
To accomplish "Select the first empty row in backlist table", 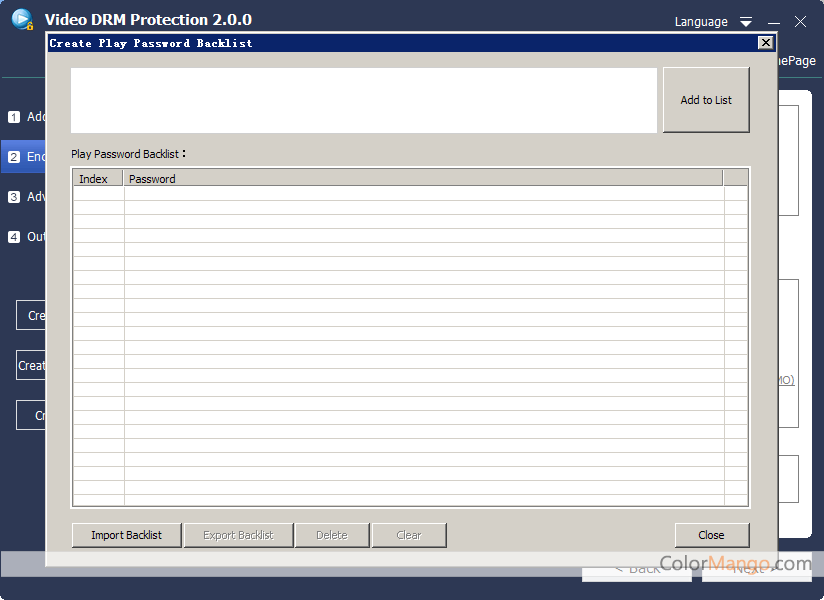I will (400, 194).
